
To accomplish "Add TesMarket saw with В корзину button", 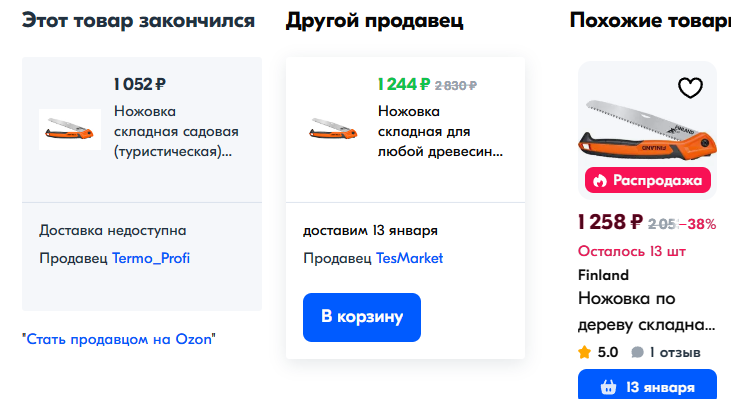I will pyautogui.click(x=362, y=317).
